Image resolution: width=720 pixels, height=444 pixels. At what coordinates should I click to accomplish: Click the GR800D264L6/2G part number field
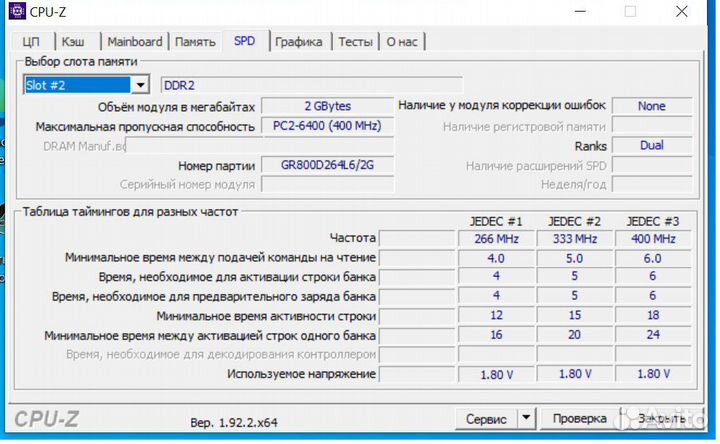coord(327,165)
